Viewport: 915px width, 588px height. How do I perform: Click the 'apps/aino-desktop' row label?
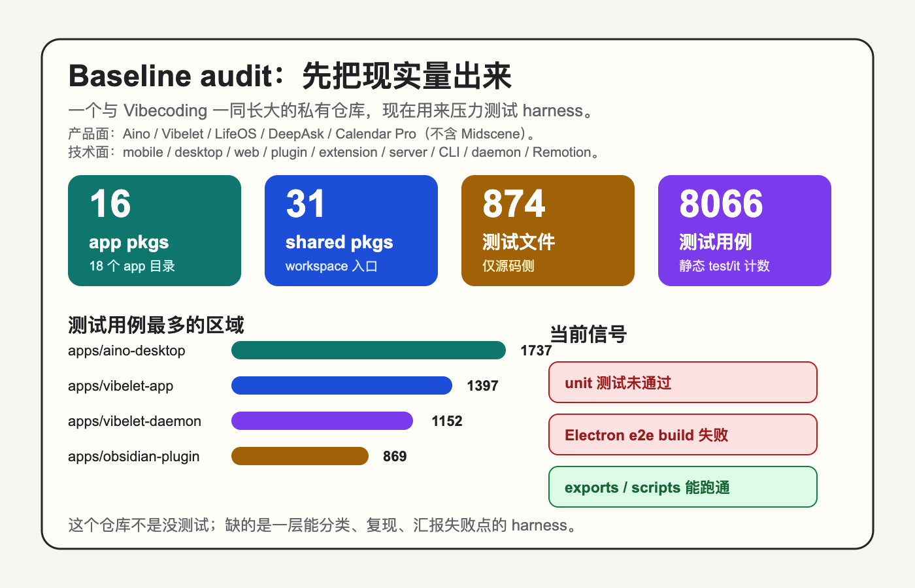pos(127,351)
